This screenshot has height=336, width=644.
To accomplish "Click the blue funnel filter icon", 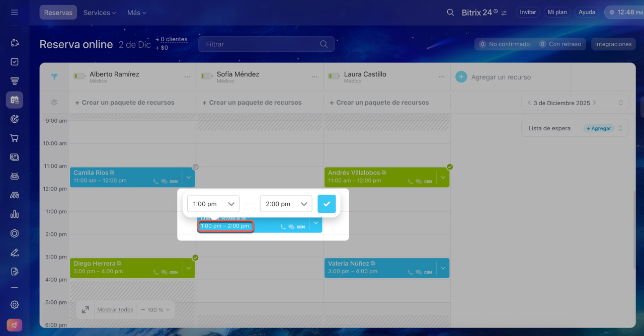I will click(54, 77).
